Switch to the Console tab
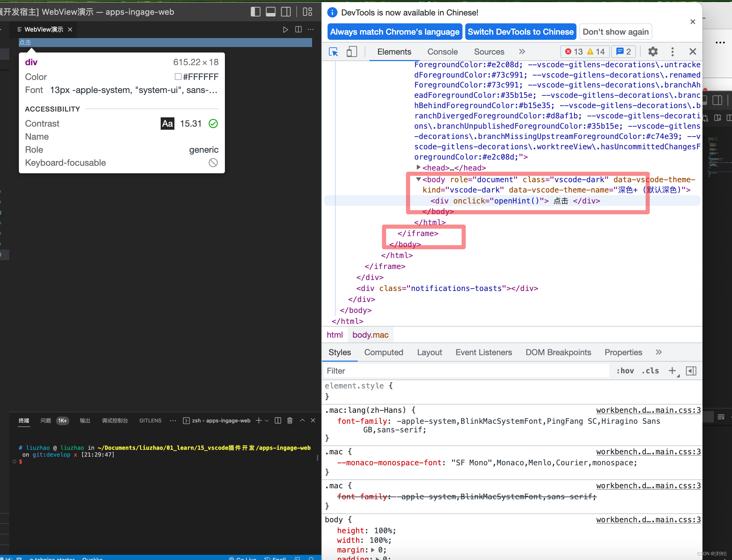Viewport: 732px width, 560px height. [x=442, y=52]
